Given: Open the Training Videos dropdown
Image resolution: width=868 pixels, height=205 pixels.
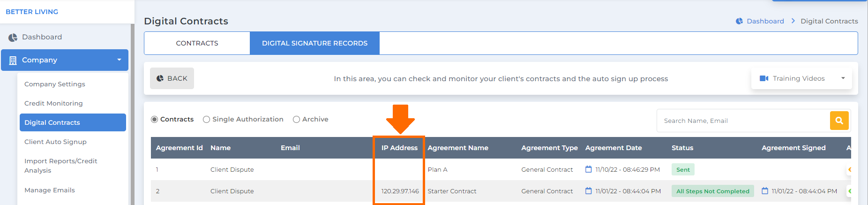Looking at the screenshot, I should (801, 78).
